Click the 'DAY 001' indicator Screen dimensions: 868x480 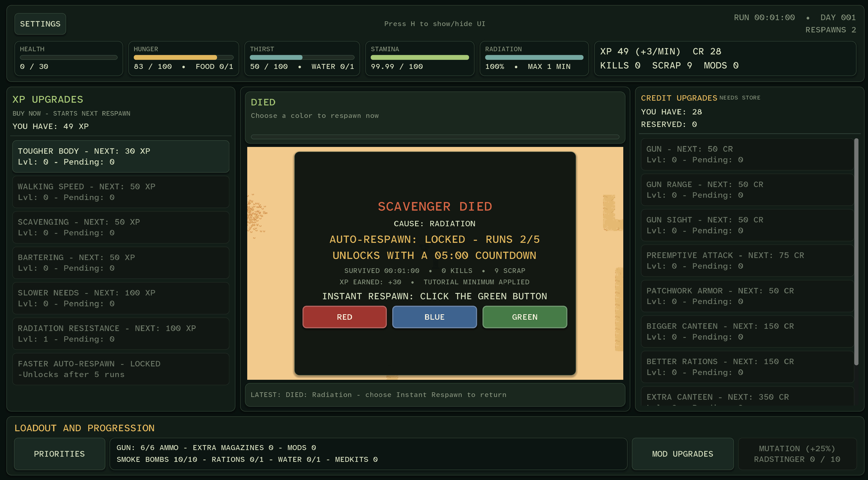coord(838,17)
